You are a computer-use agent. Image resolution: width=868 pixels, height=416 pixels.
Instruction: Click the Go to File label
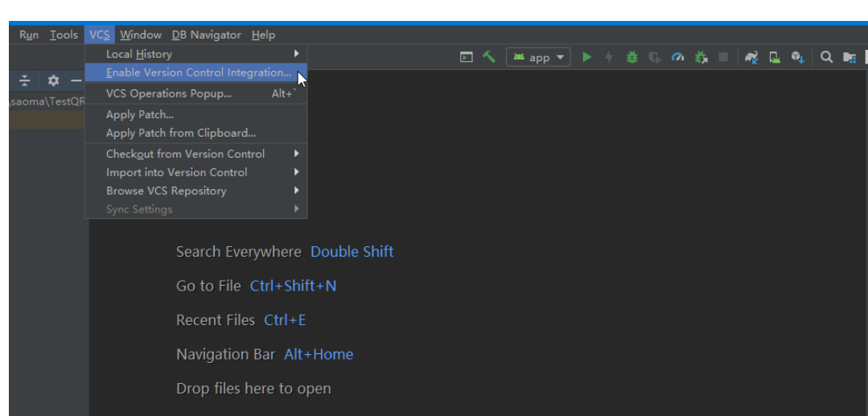[x=208, y=286]
